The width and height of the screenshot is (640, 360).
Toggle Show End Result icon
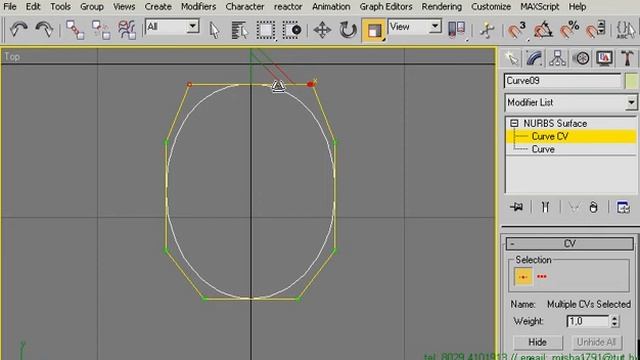coord(545,207)
